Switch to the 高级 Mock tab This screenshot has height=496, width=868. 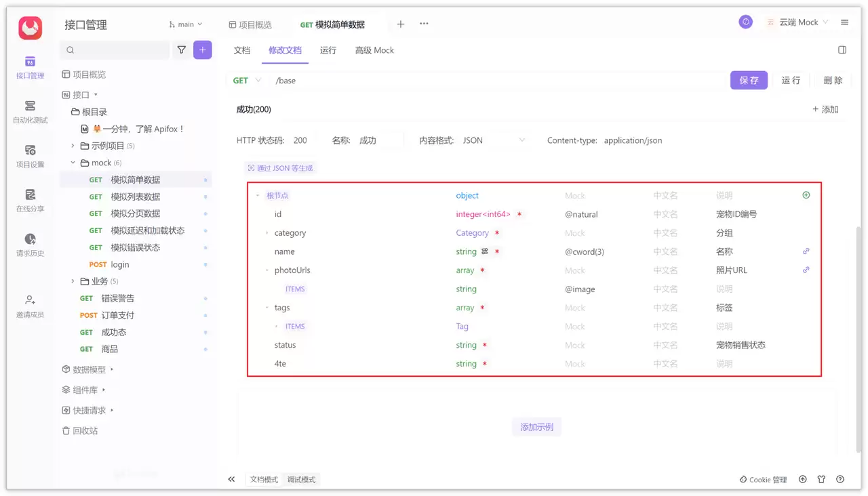[374, 50]
